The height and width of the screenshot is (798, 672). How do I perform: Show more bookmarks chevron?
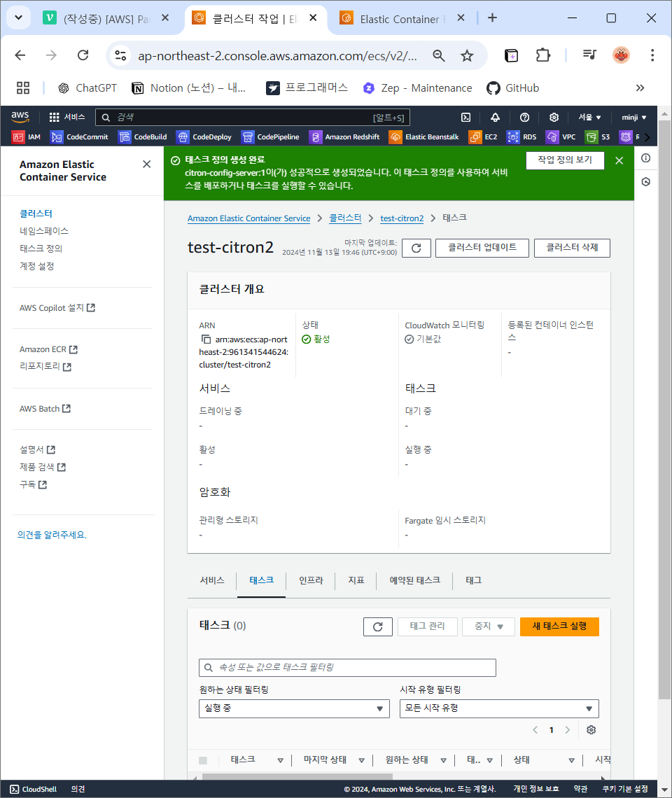click(640, 88)
